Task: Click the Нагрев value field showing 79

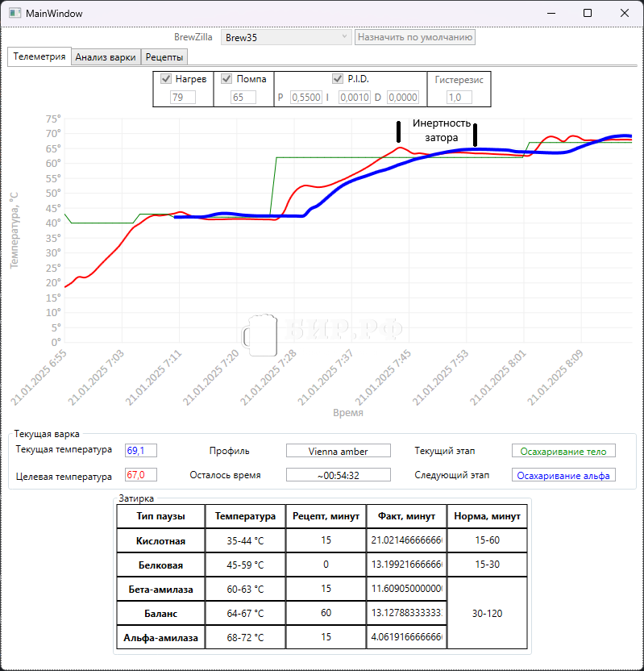Action: [x=183, y=97]
